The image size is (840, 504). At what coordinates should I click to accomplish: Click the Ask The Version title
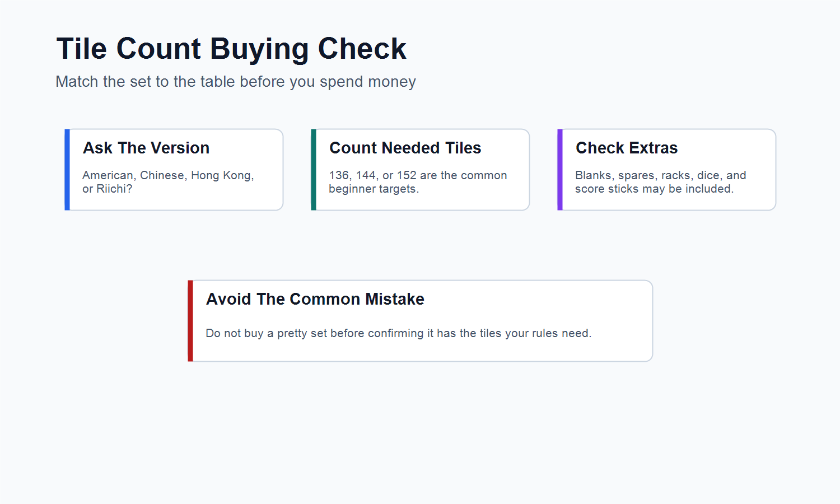pos(146,148)
